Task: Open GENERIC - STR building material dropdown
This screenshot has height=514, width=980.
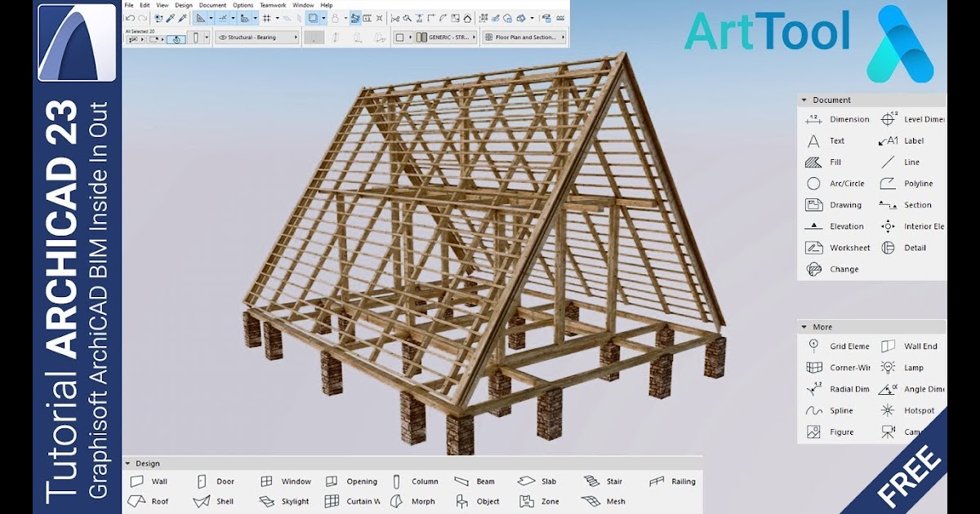Action: click(446, 38)
